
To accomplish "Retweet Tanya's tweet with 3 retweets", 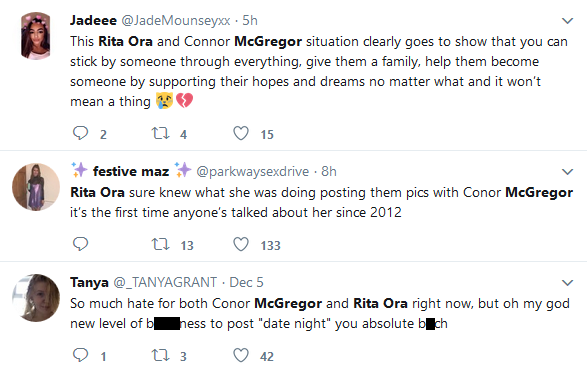I will 160,355.
